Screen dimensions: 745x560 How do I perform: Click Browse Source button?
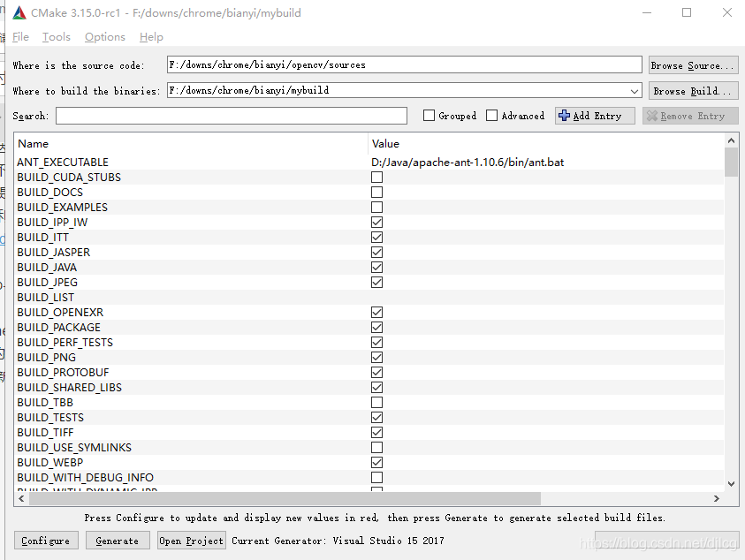pos(693,65)
